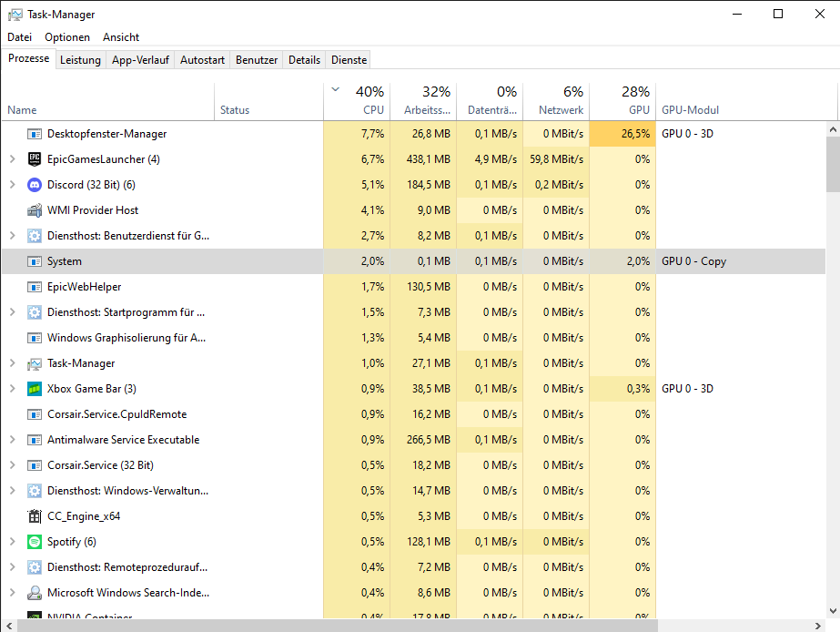This screenshot has height=632, width=840.
Task: Expand the Discord (32 Bit) group
Action: pos(13,185)
